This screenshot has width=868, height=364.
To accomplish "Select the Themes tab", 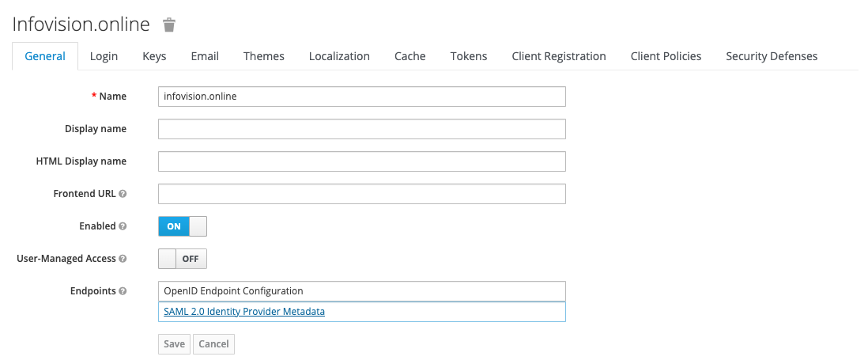I will [264, 56].
